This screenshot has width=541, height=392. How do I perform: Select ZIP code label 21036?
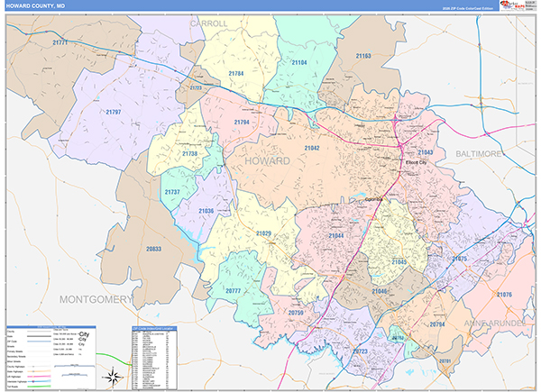click(206, 211)
